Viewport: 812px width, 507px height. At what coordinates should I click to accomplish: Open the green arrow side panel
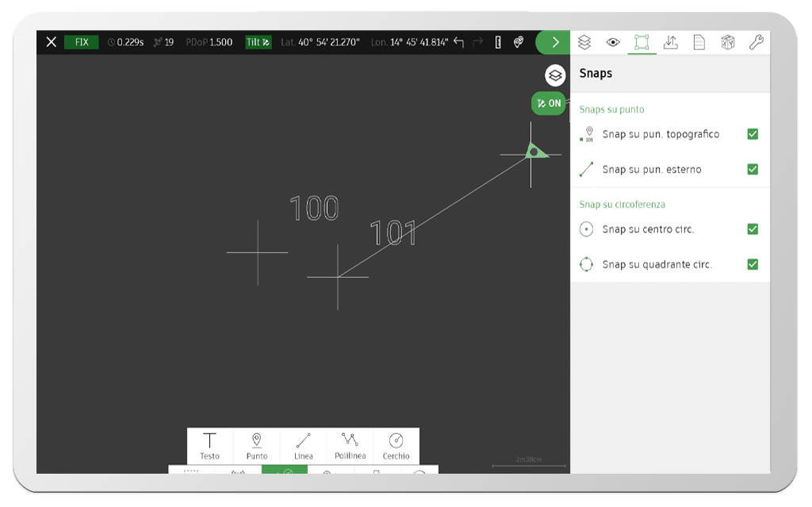[x=553, y=42]
